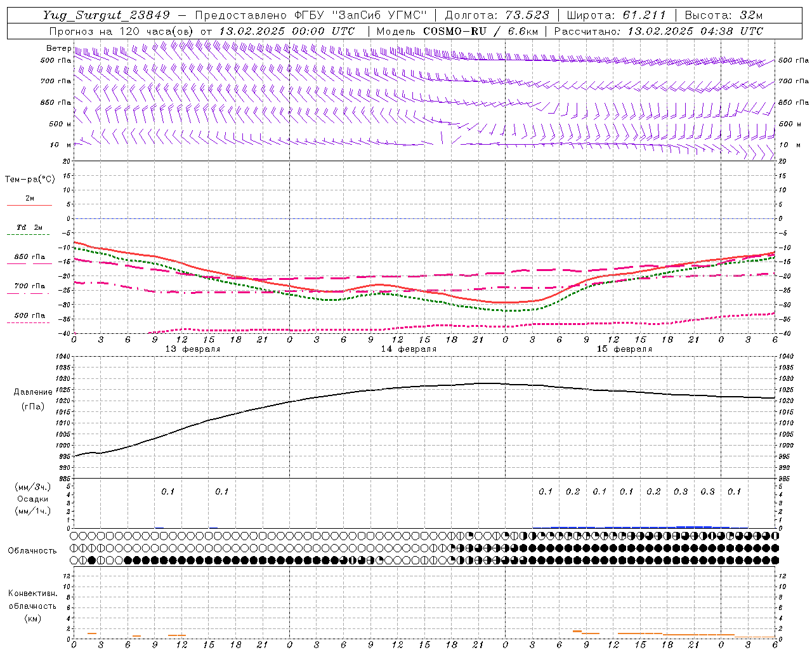The height and width of the screenshot is (650, 812).
Task: Click the 13 февраля date label
Action: [193, 349]
